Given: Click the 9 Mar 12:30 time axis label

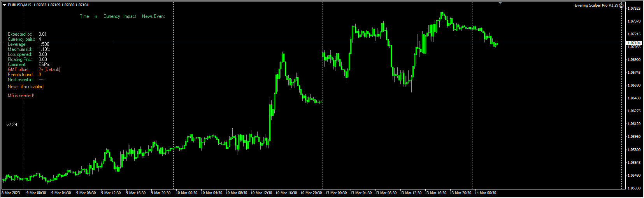Looking at the screenshot, I should tap(111, 193).
